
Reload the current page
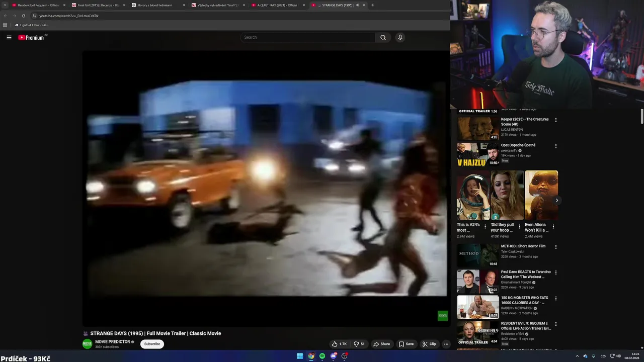23,16
